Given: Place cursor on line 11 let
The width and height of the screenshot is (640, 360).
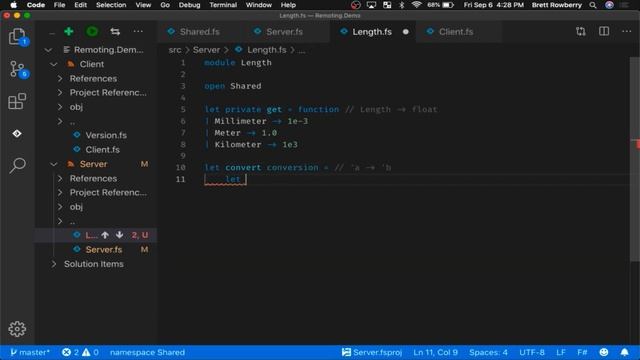Looking at the screenshot, I should coord(233,179).
